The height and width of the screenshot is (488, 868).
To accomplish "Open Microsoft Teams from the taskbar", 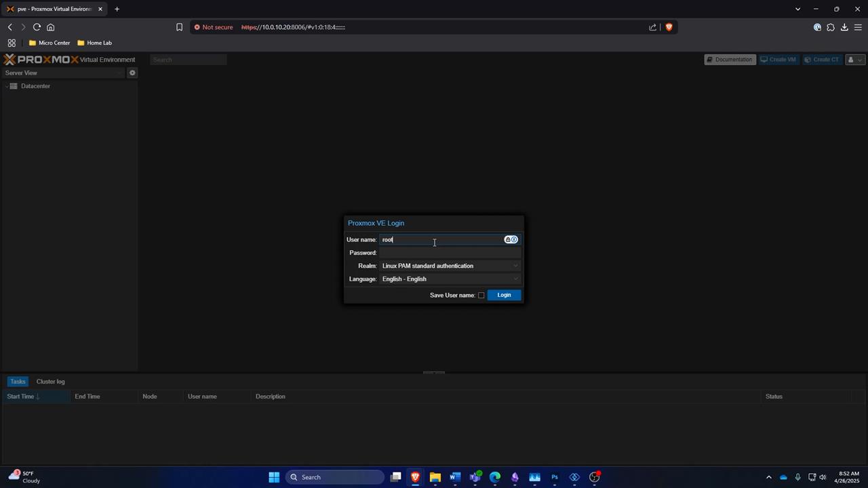I will [475, 477].
